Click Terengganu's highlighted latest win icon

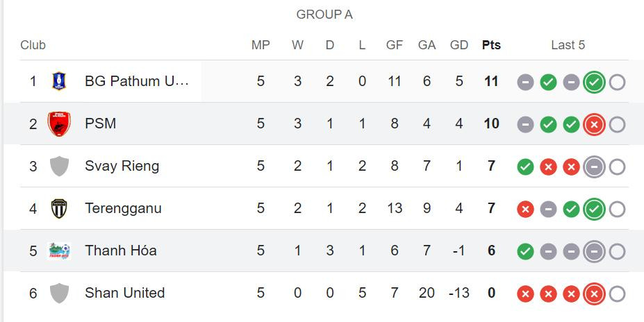(x=593, y=209)
